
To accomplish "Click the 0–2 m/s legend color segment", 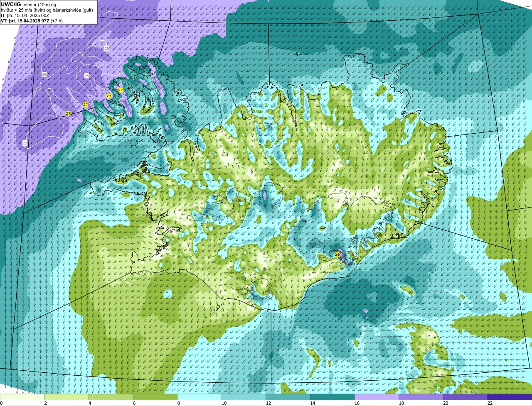I will click(22, 397).
